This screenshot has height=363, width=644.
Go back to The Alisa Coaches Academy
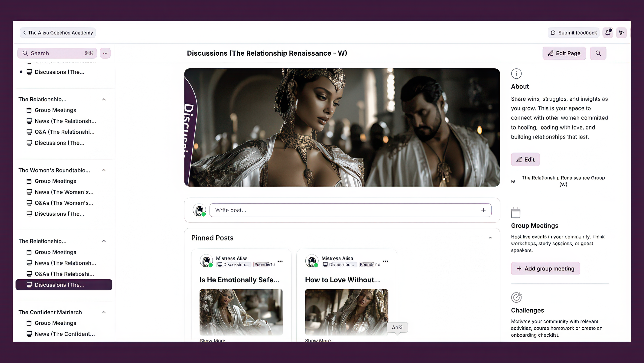click(x=58, y=33)
